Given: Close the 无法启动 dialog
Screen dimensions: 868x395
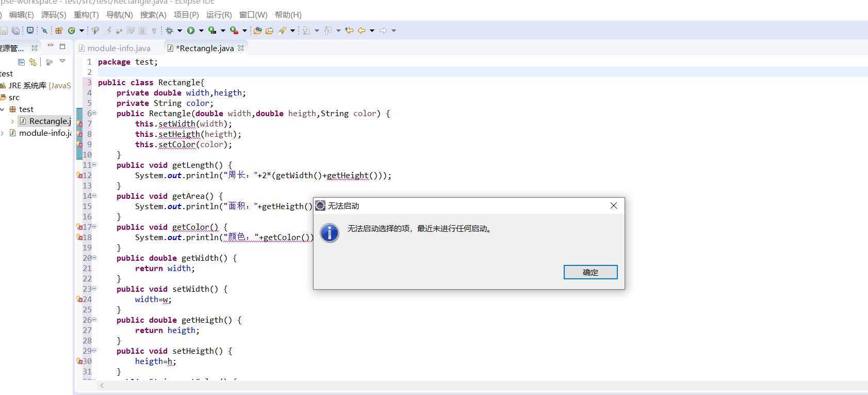Looking at the screenshot, I should pyautogui.click(x=614, y=206).
